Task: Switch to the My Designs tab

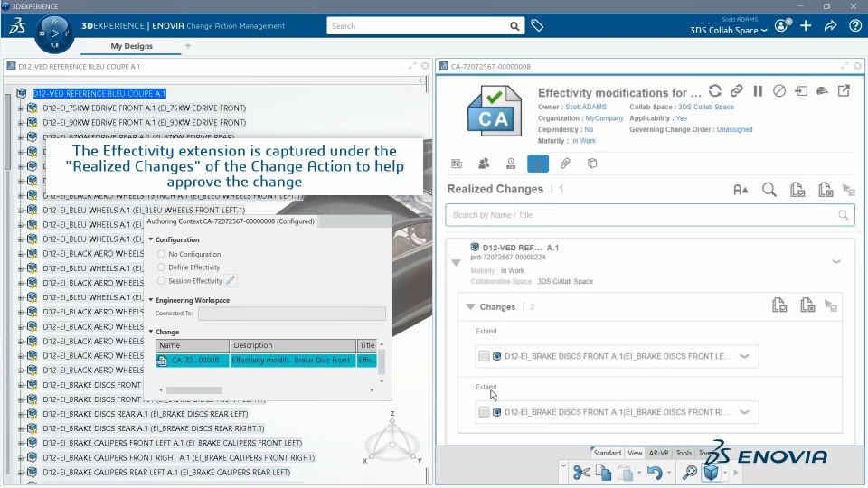Action: pyautogui.click(x=131, y=46)
